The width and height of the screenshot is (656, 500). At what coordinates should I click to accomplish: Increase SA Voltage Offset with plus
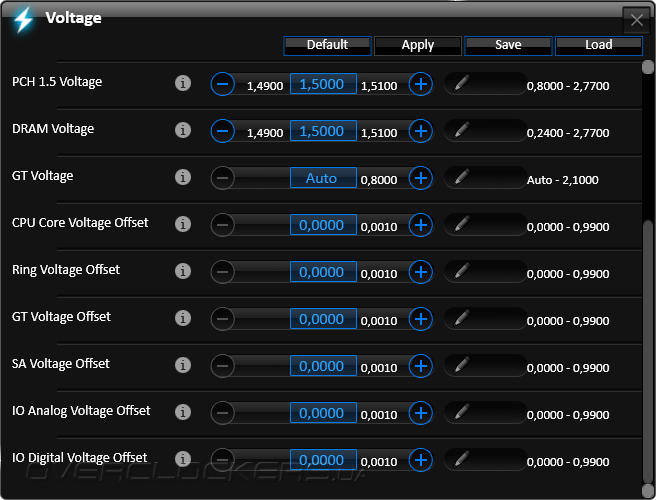click(x=421, y=366)
